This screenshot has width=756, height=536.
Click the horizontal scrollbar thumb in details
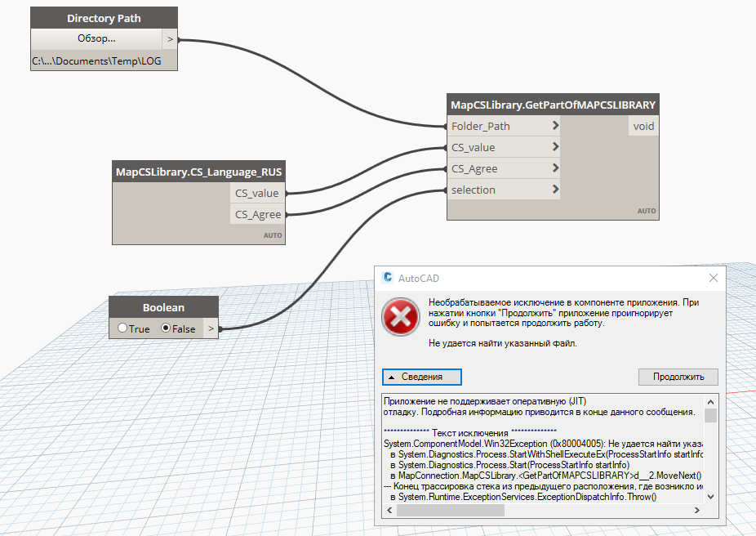pyautogui.click(x=451, y=510)
